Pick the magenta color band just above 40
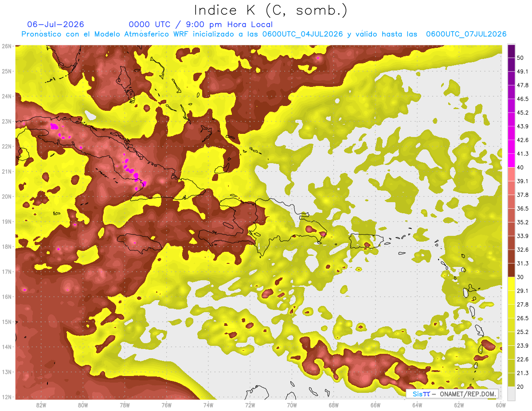 tap(511, 160)
